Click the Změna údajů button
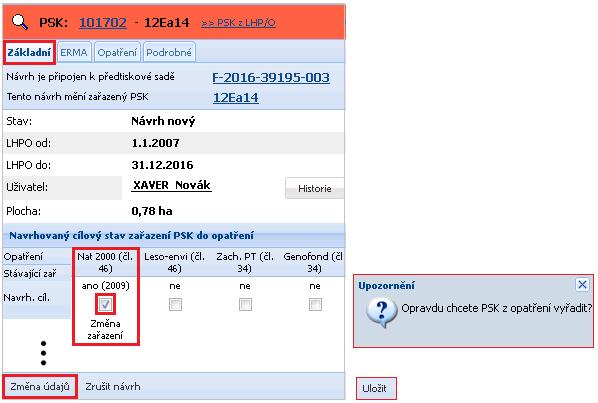This screenshot has height=403, width=598. [40, 387]
